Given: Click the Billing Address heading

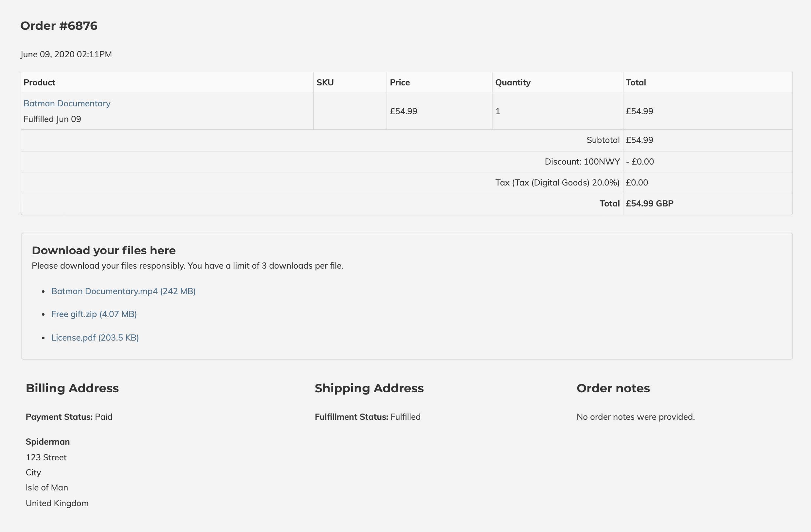Looking at the screenshot, I should (72, 388).
